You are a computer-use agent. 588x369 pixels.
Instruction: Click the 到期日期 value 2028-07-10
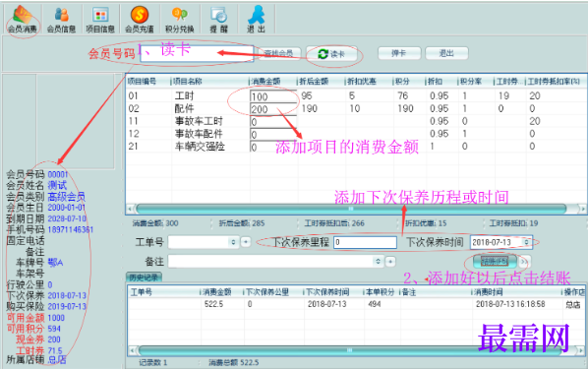click(67, 218)
